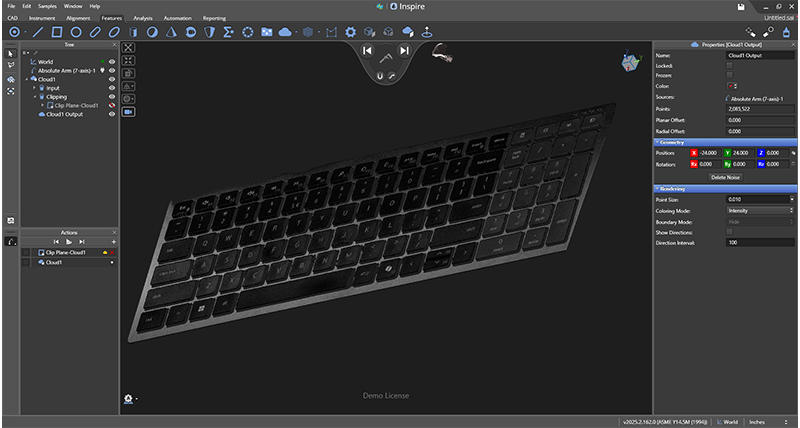
Task: Click the Position X value field
Action: click(710, 153)
